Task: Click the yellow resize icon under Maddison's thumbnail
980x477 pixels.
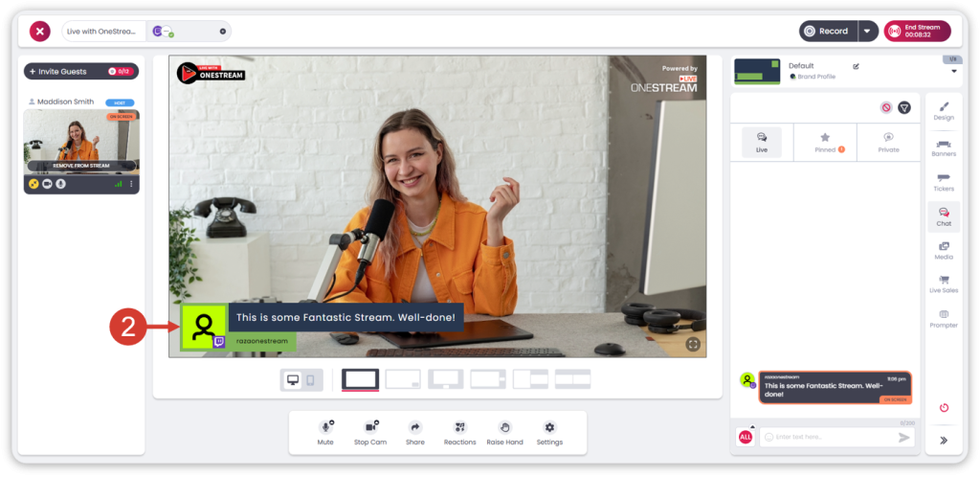Action: point(33,184)
